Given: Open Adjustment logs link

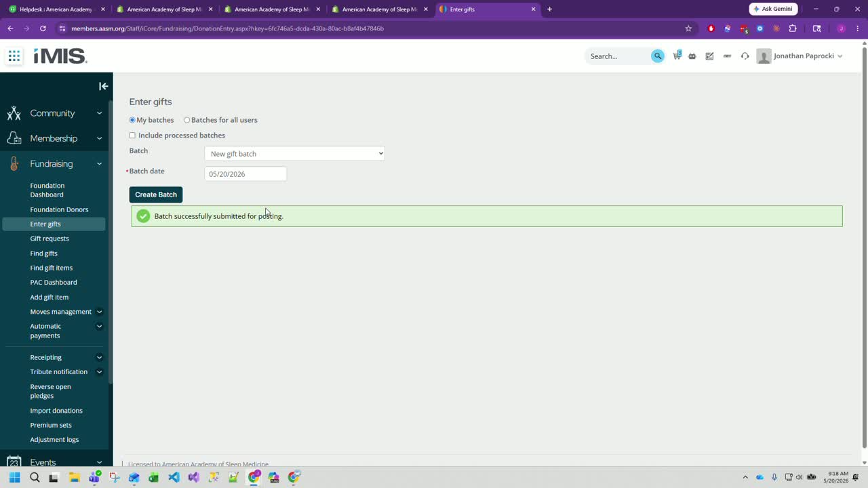Looking at the screenshot, I should [54, 440].
